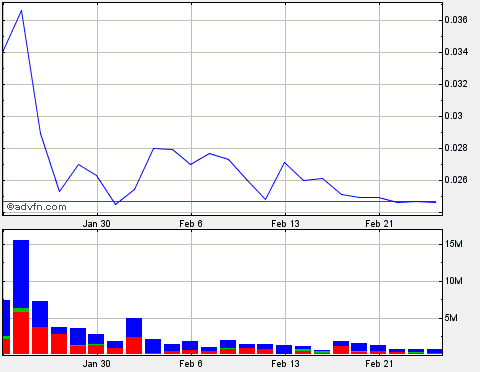Click the tallest volume bar above 15M
The image size is (480, 372).
[x=21, y=297]
